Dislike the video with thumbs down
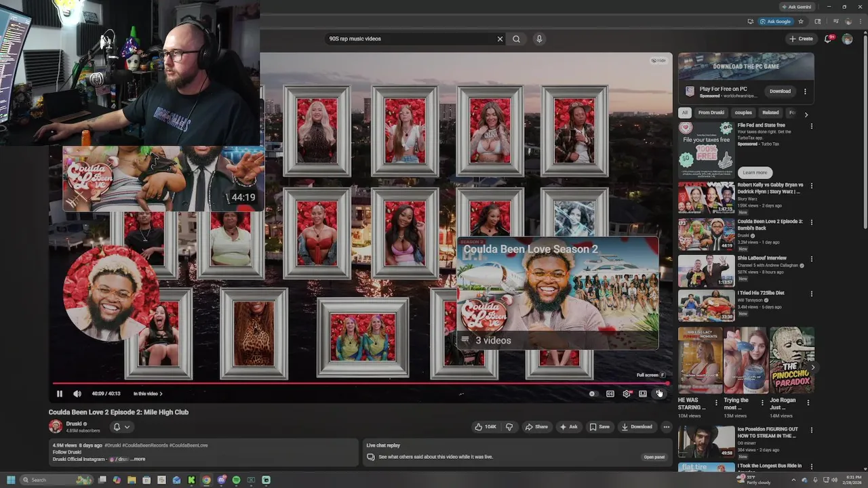Image resolution: width=868 pixels, height=488 pixels. pos(509,427)
